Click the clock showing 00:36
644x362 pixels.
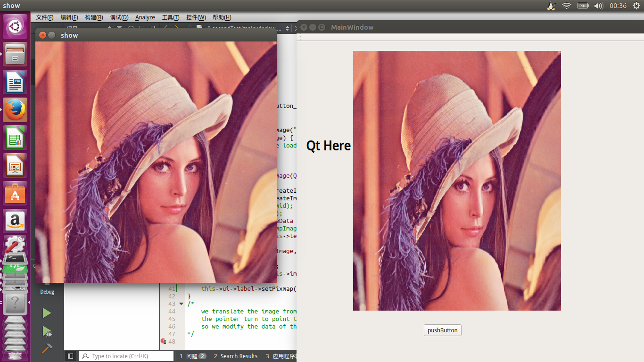(618, 6)
